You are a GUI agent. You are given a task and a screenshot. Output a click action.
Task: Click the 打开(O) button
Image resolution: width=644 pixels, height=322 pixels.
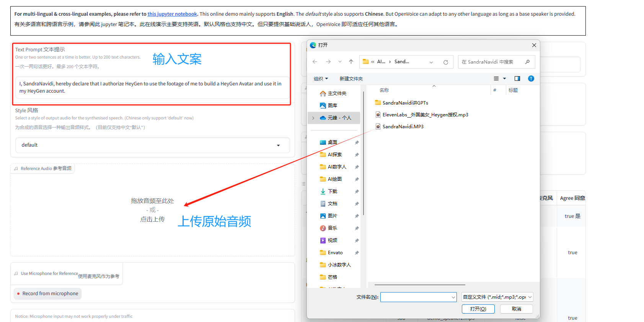478,309
